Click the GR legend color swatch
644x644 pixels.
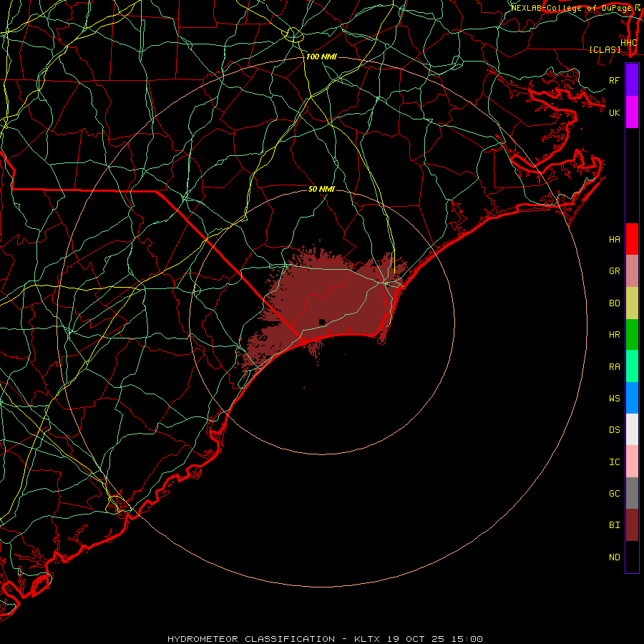click(632, 271)
